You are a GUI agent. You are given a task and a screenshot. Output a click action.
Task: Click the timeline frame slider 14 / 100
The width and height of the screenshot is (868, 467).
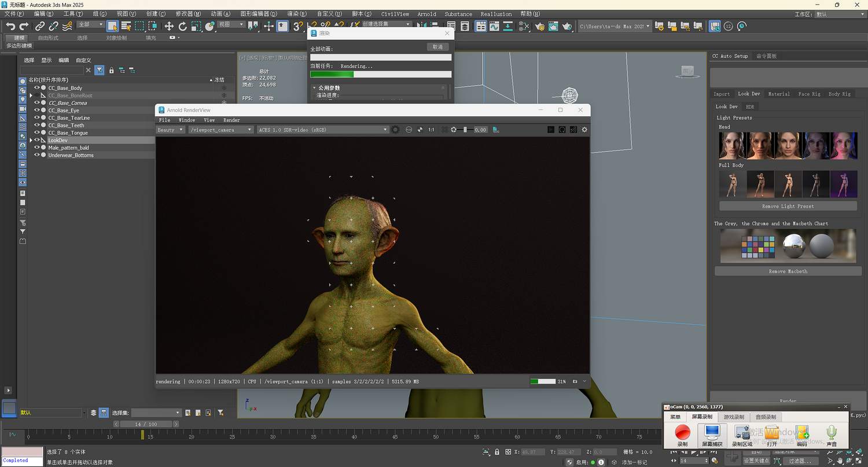pyautogui.click(x=146, y=424)
